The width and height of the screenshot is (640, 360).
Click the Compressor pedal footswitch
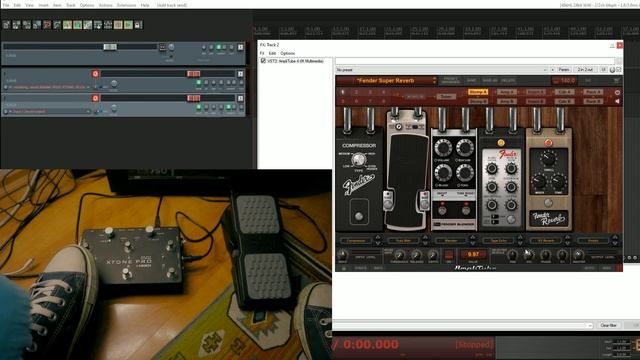[359, 216]
